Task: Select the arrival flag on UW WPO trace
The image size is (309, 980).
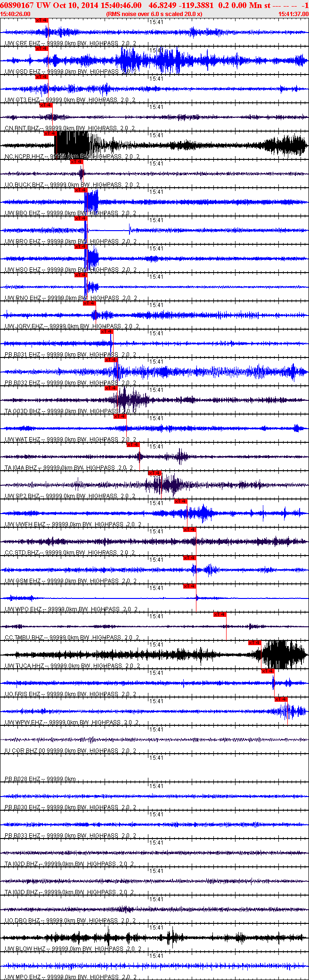Action: 189,586
